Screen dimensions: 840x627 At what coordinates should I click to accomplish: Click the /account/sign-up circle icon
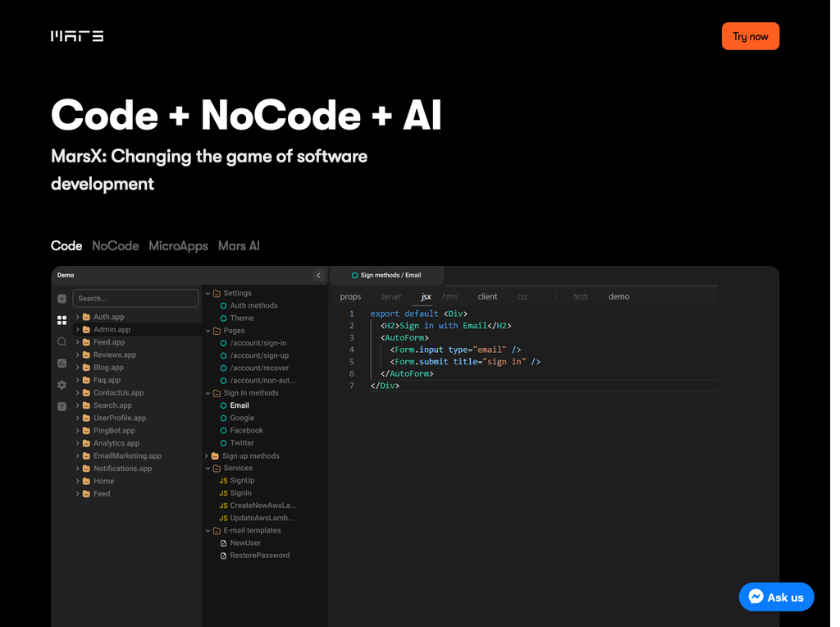click(223, 355)
